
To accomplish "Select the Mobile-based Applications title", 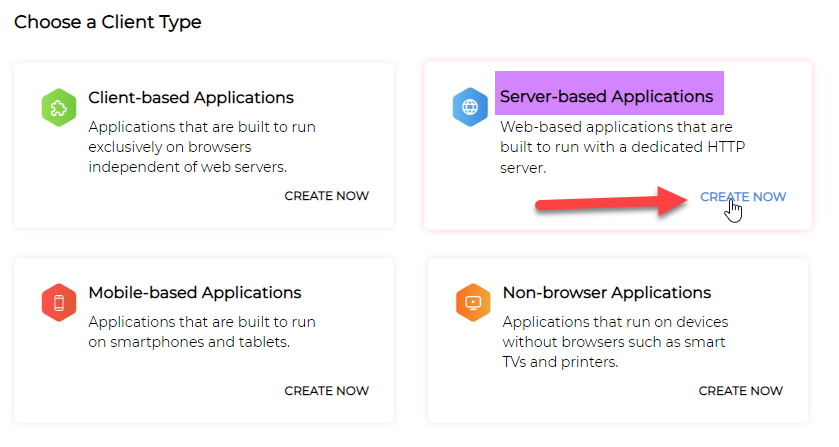I will [x=195, y=292].
